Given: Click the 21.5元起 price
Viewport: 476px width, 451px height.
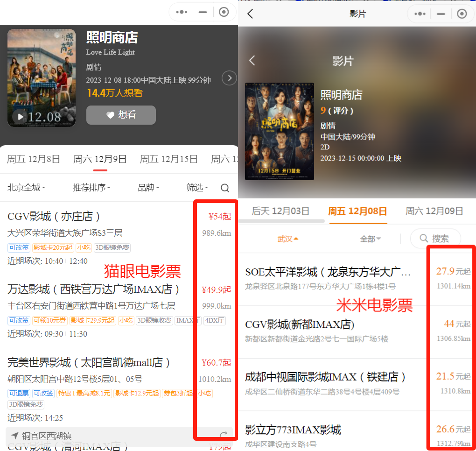Looking at the screenshot, I should click(453, 377).
